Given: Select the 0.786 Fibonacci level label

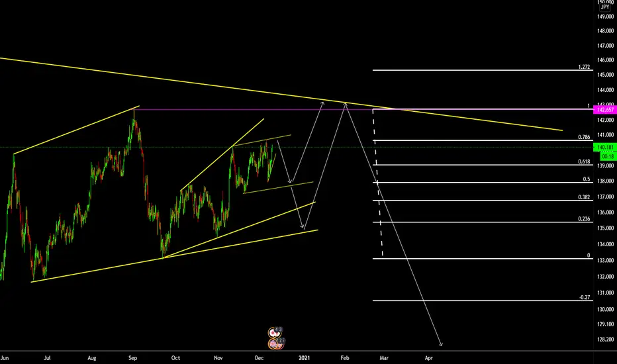Looking at the screenshot, I should [584, 137].
